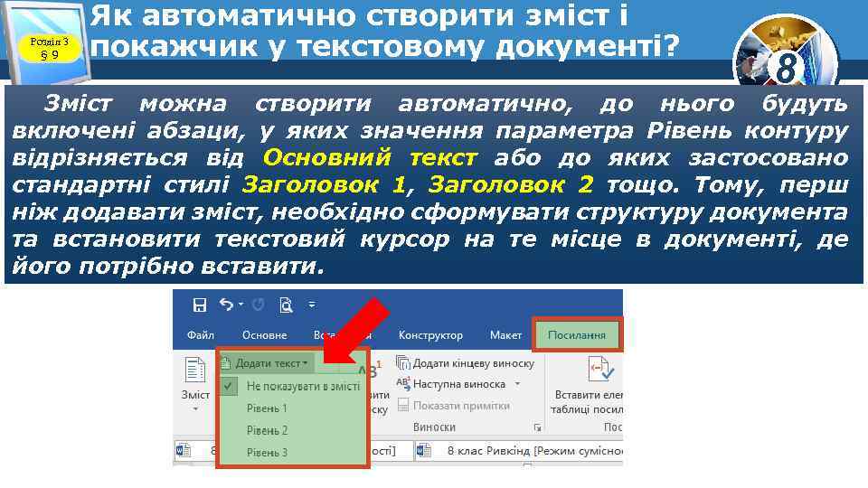Click the highlighted Основний текст phrase

[370, 157]
